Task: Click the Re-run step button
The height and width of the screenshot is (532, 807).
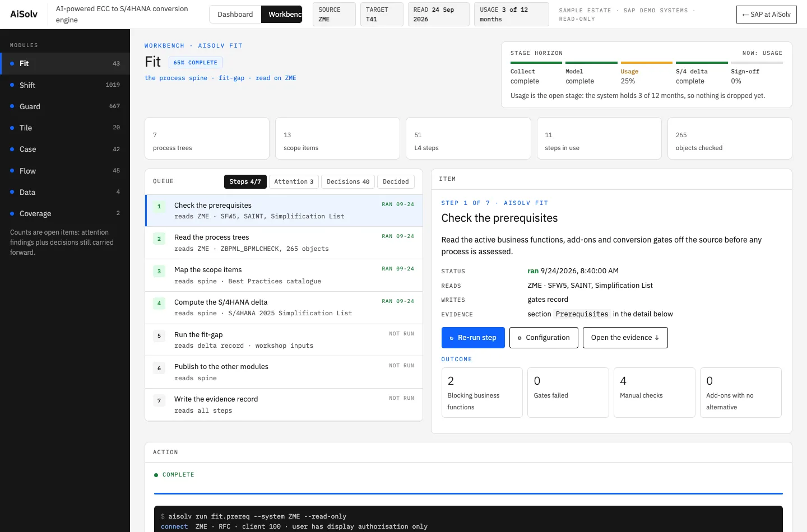Action: (473, 338)
